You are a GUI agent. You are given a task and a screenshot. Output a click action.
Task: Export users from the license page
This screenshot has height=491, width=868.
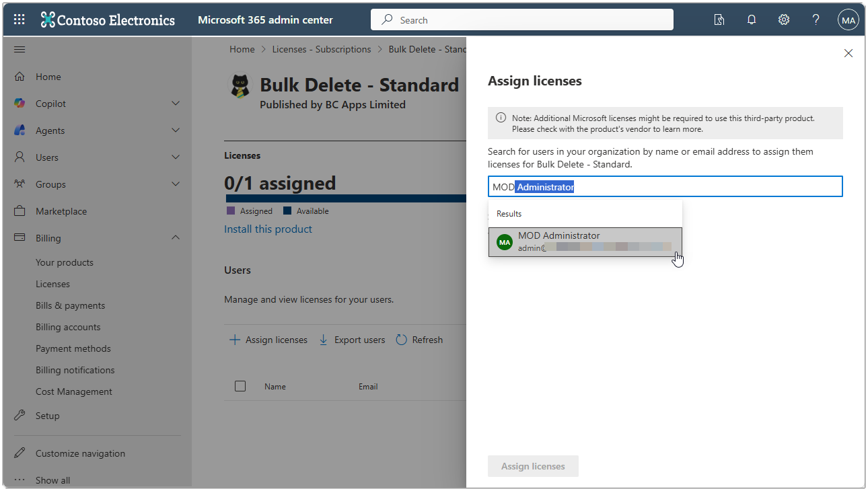(351, 340)
